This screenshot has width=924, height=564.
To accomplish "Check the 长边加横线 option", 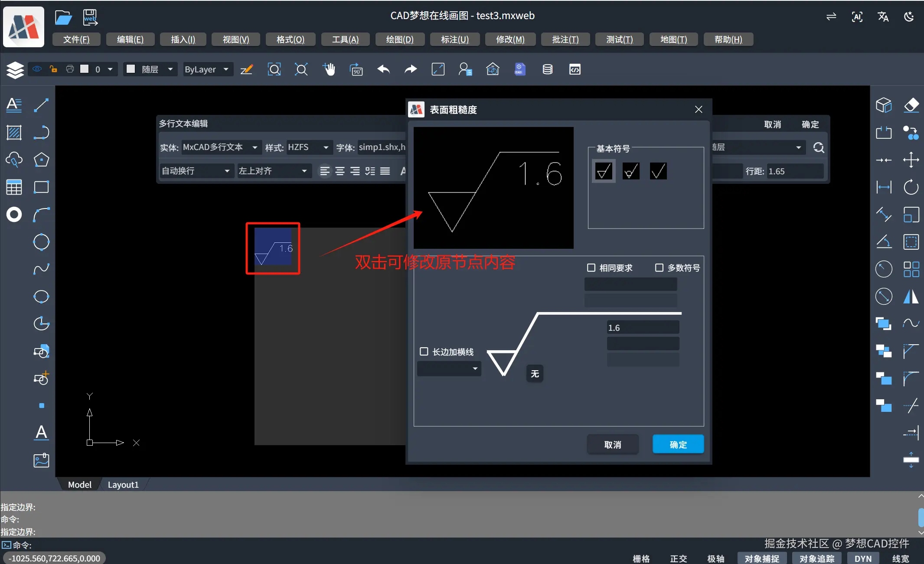I will (424, 352).
